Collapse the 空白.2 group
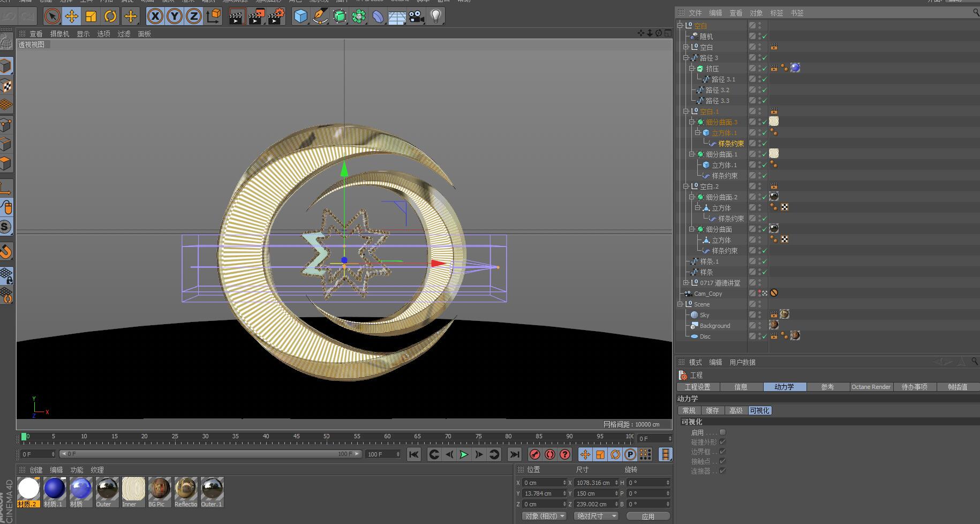This screenshot has width=980, height=524. [686, 186]
